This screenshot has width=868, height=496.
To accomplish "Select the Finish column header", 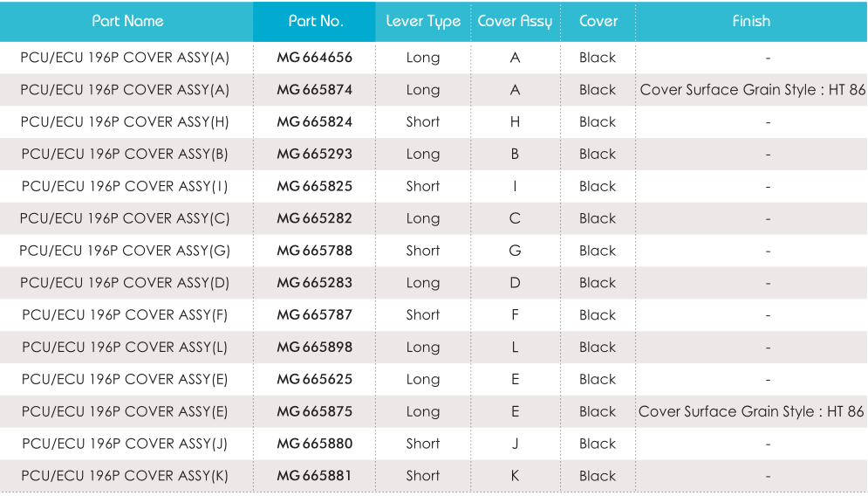I will click(x=751, y=21).
